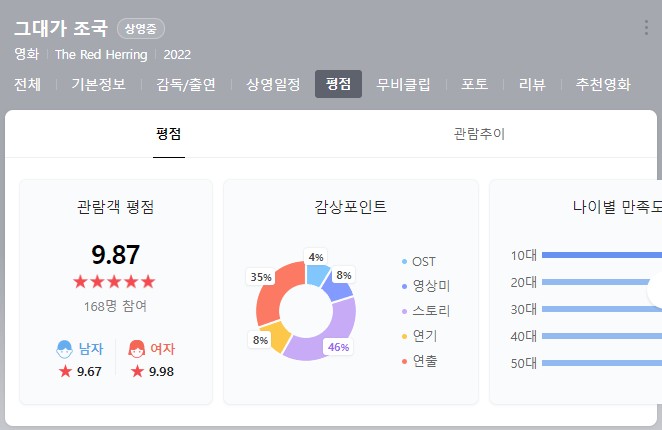662x430 pixels.
Task: Go to the 감독/출연 tab
Action: [x=186, y=85]
